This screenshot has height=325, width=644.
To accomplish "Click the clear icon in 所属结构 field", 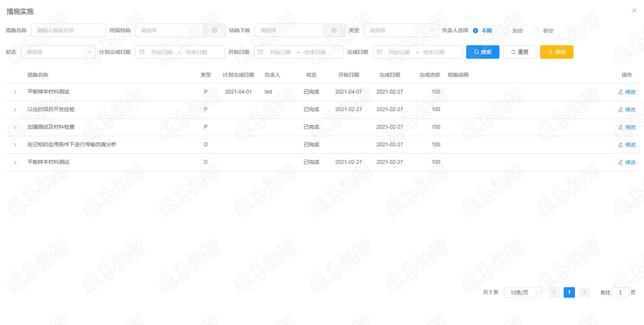I will click(x=214, y=30).
